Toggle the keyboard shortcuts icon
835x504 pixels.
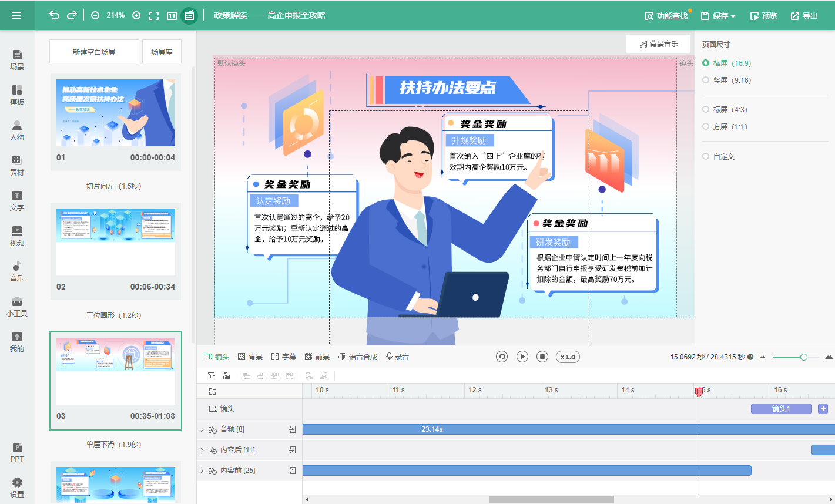pyautogui.click(x=189, y=15)
